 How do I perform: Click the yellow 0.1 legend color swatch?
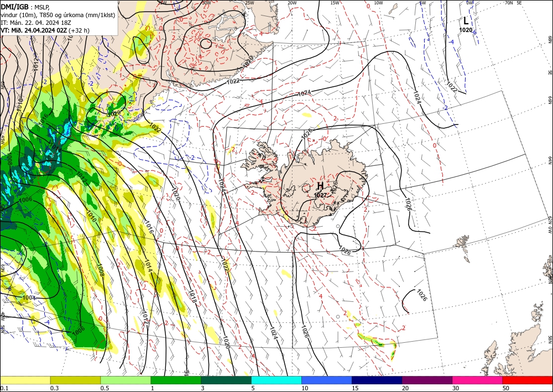pyautogui.click(x=25, y=380)
